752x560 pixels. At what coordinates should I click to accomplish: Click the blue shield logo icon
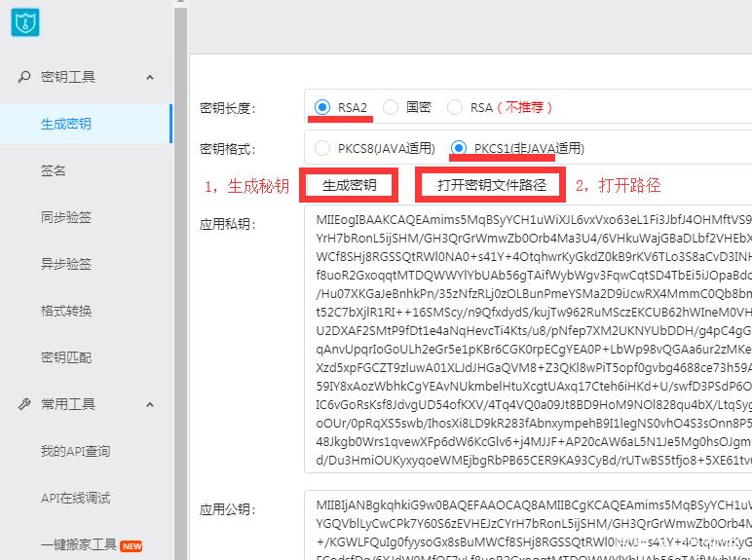pyautogui.click(x=25, y=22)
